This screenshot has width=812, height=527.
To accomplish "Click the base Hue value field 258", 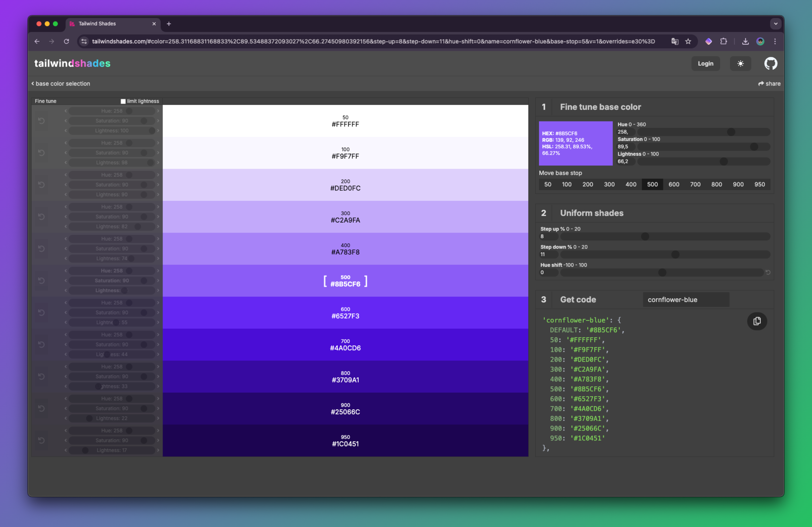I will coord(626,132).
